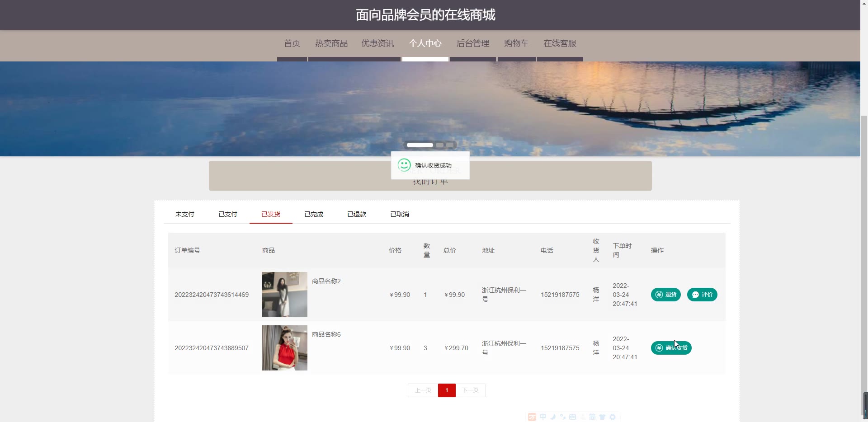
Task: Click the ¥99.90 total of the 商品名称2 row
Action: click(454, 295)
